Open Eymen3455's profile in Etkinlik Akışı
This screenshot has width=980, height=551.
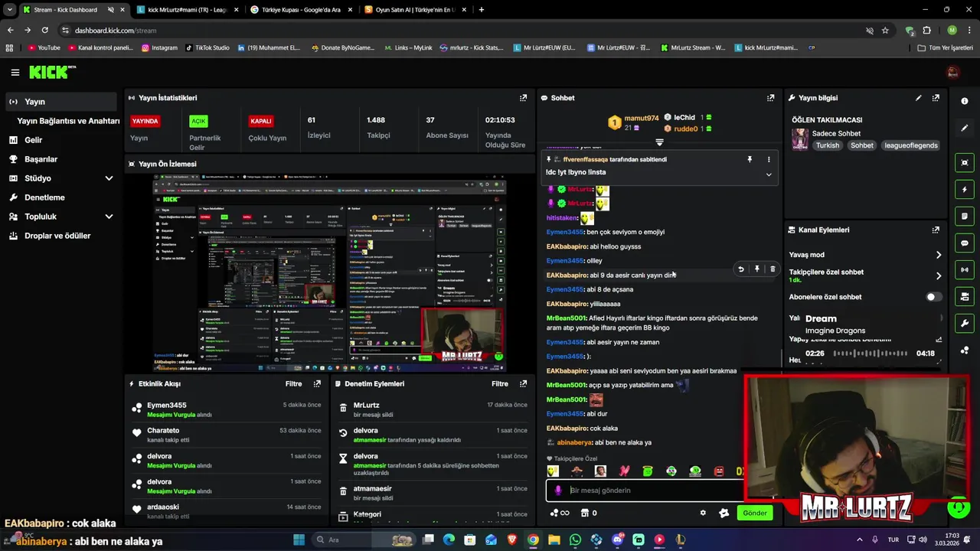166,405
